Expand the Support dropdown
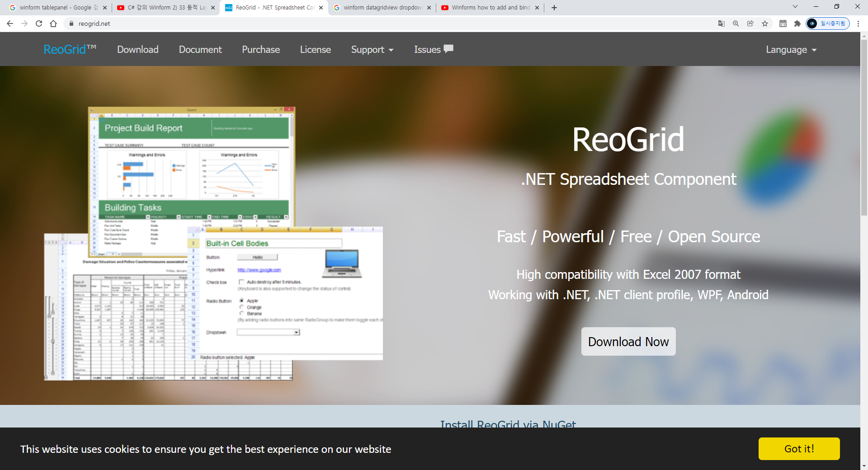The image size is (868, 470). 373,50
